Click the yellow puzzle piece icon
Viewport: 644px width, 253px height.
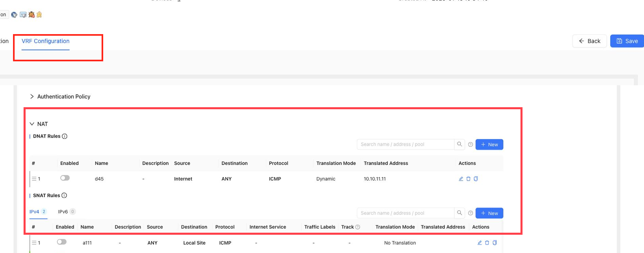39,15
